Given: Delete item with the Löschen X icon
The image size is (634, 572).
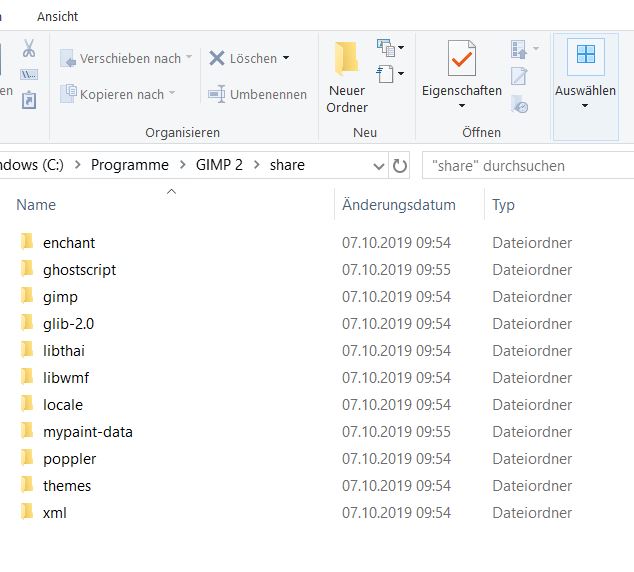Looking at the screenshot, I should pos(217,58).
